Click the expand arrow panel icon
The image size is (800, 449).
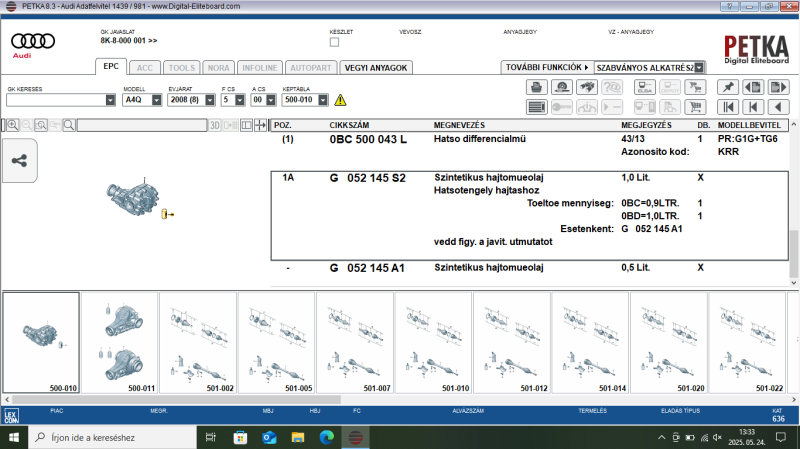point(260,125)
